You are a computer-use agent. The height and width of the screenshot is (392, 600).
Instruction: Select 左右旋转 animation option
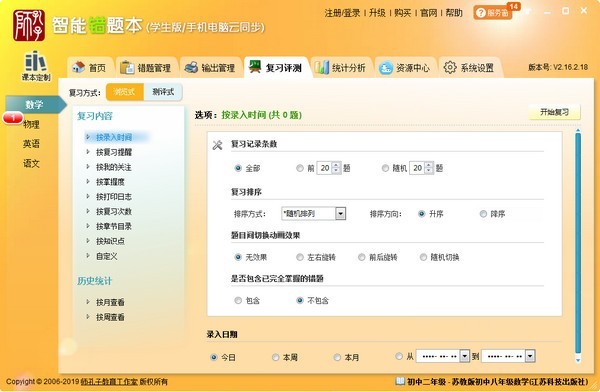pos(300,257)
